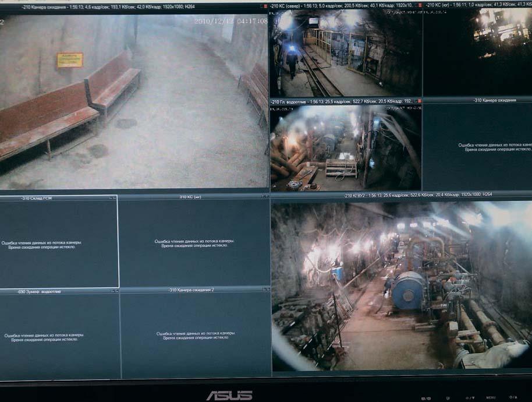
Task: Click window icons on -310 Камера ожидания 2 header
Action: (x=266, y=290)
